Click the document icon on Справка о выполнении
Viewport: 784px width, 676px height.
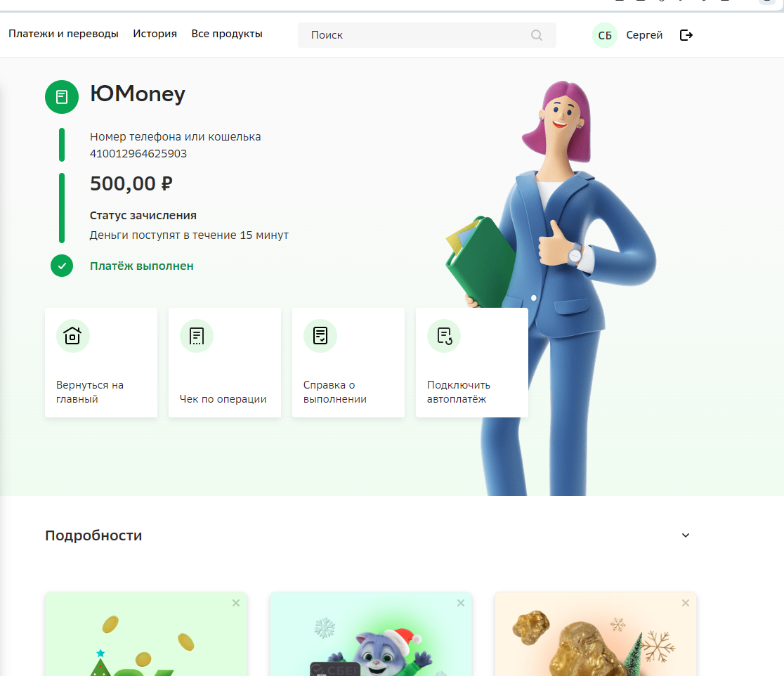320,336
